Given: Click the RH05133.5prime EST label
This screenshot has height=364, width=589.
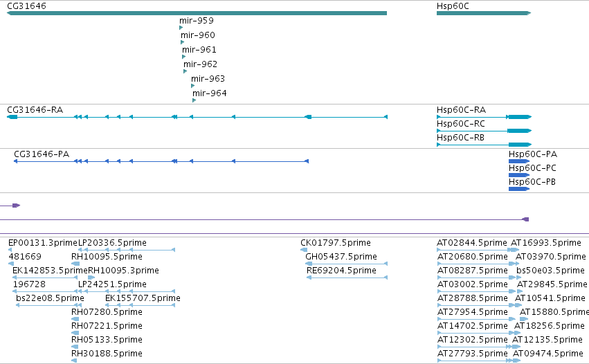Looking at the screenshot, I should 107,340.
